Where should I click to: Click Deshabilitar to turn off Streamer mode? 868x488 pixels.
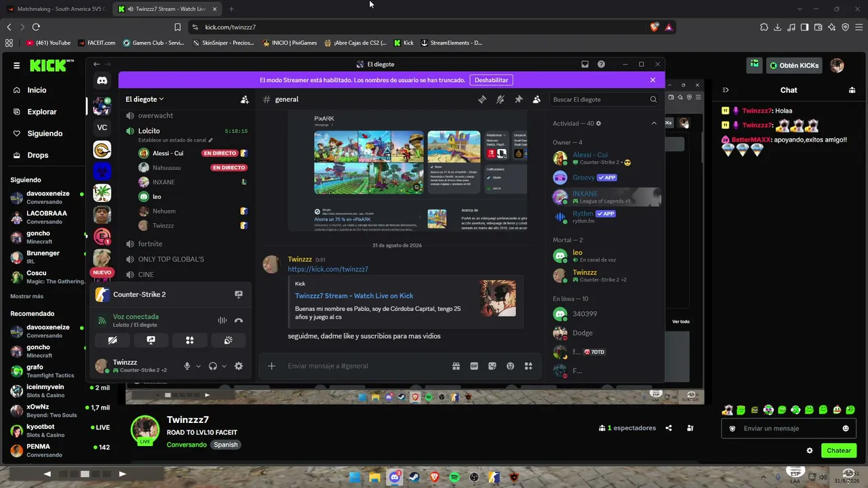pos(491,80)
